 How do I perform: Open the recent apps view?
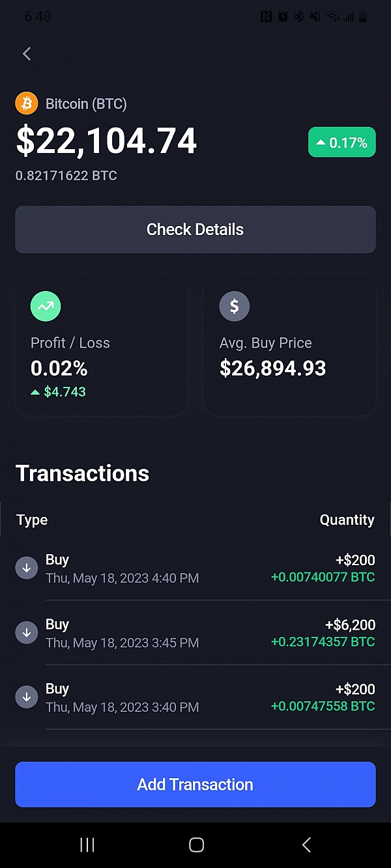pos(87,844)
